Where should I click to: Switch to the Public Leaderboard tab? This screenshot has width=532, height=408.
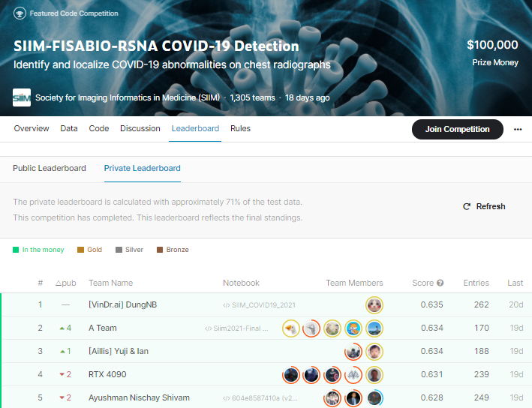coord(50,168)
